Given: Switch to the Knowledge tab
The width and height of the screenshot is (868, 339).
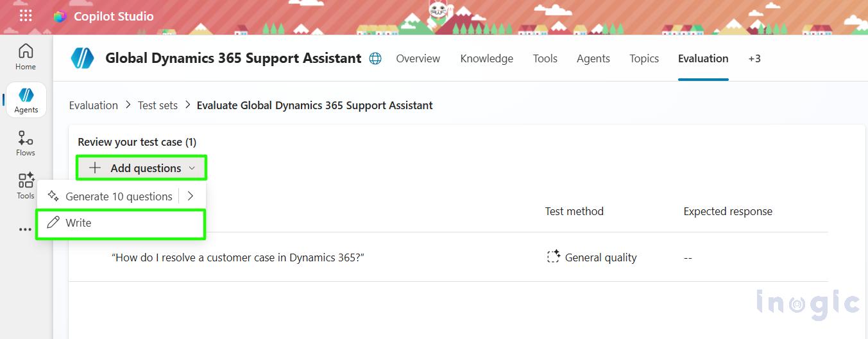Looking at the screenshot, I should (486, 58).
